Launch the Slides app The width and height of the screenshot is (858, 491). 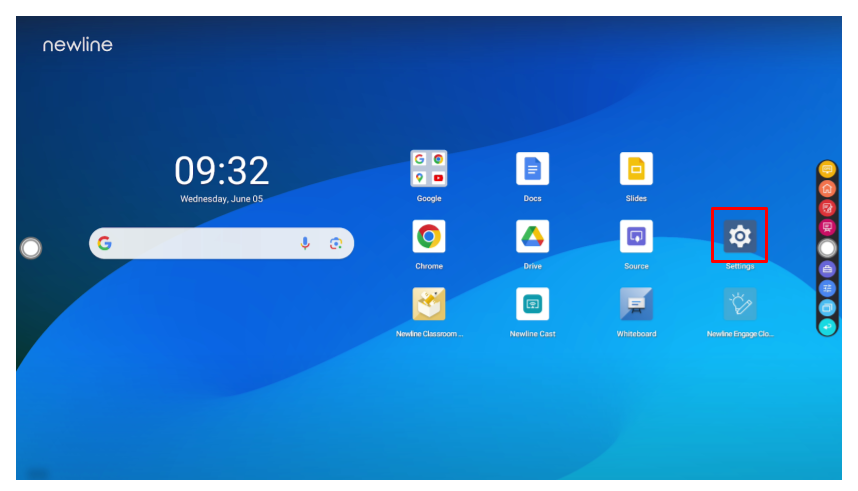pos(636,169)
